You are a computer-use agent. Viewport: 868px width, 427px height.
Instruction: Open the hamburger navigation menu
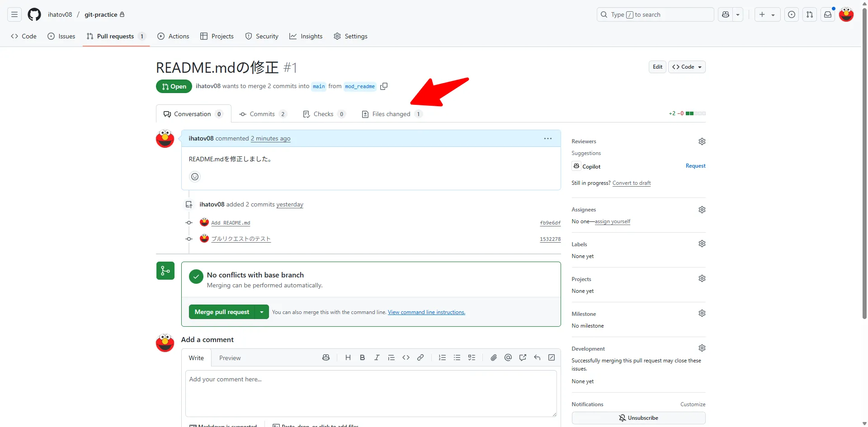click(14, 14)
